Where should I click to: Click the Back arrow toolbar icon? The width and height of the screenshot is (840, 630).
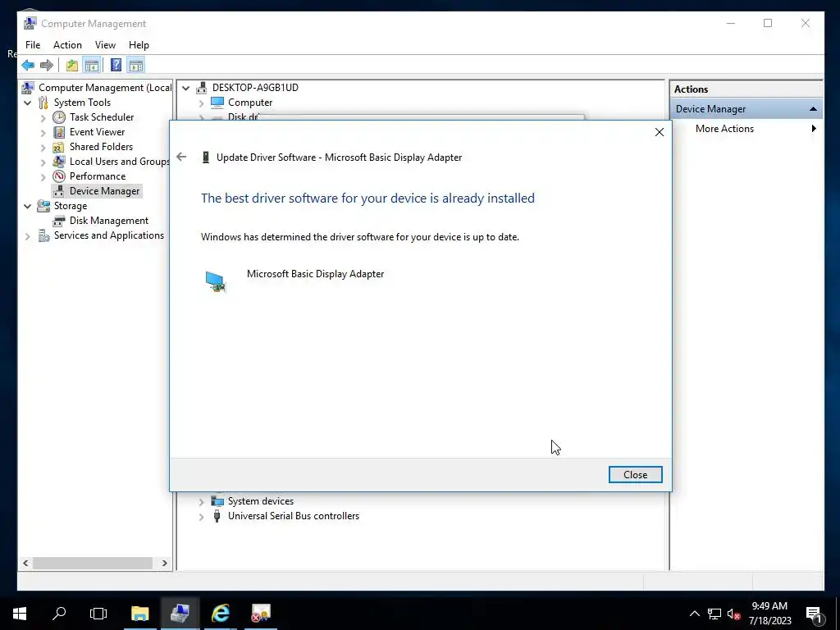[x=28, y=66]
